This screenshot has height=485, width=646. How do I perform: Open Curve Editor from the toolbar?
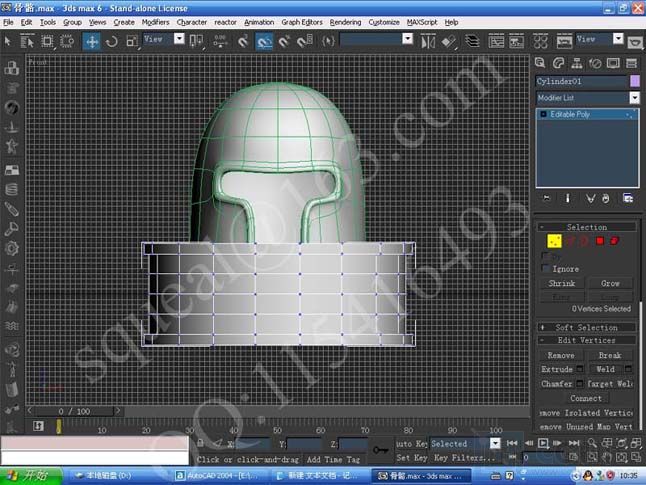[496, 41]
